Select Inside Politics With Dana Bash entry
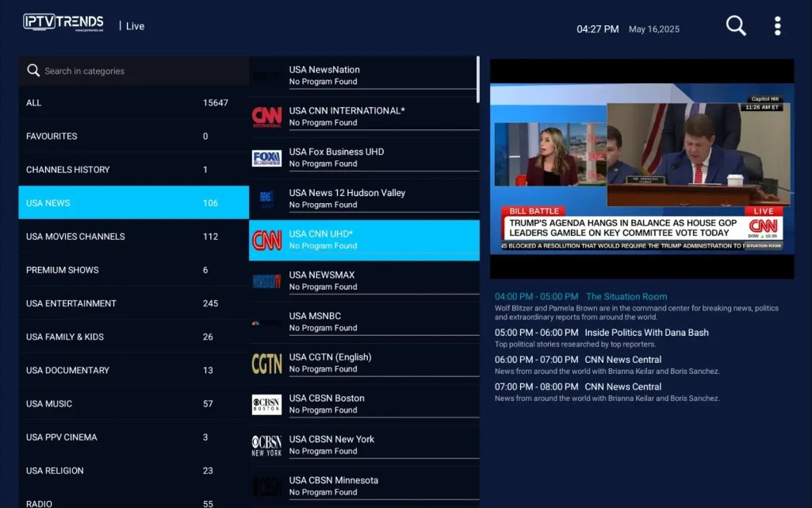Viewport: 812px width, 508px height. [x=602, y=337]
